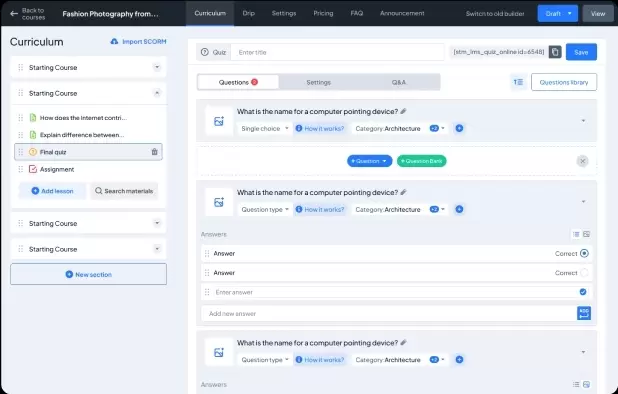Close the add-question row with X icon
Image resolution: width=618 pixels, height=394 pixels.
(583, 161)
